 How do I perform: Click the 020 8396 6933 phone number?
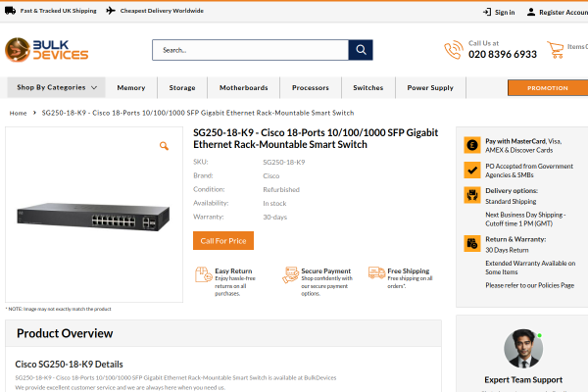tap(503, 55)
